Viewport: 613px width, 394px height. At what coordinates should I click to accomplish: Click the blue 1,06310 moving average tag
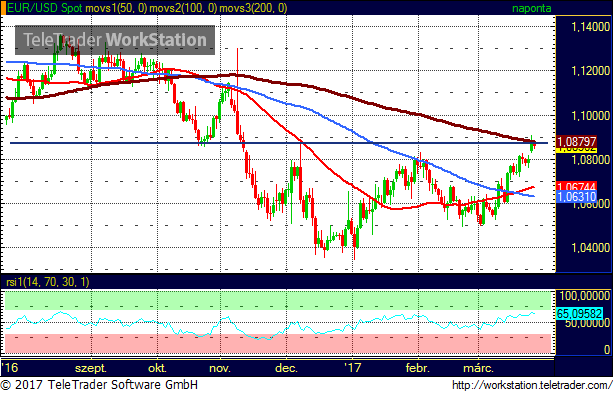[x=576, y=197]
